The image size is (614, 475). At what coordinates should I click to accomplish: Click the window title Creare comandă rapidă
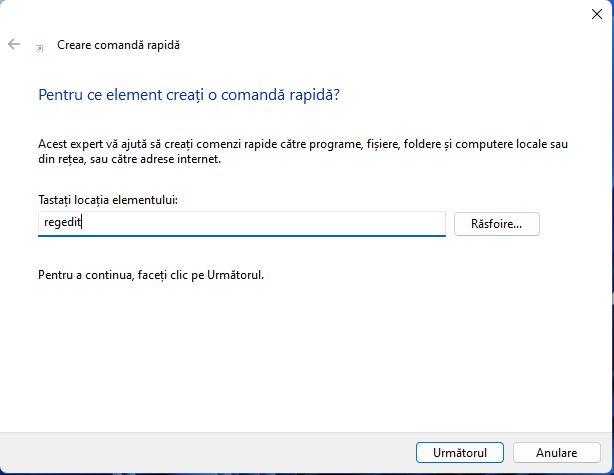pos(118,45)
